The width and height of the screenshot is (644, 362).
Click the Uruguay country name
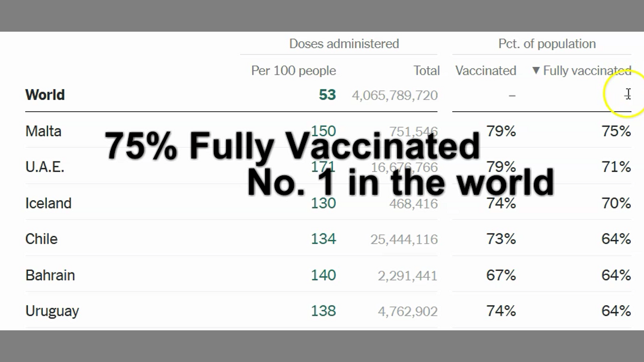[x=52, y=311]
